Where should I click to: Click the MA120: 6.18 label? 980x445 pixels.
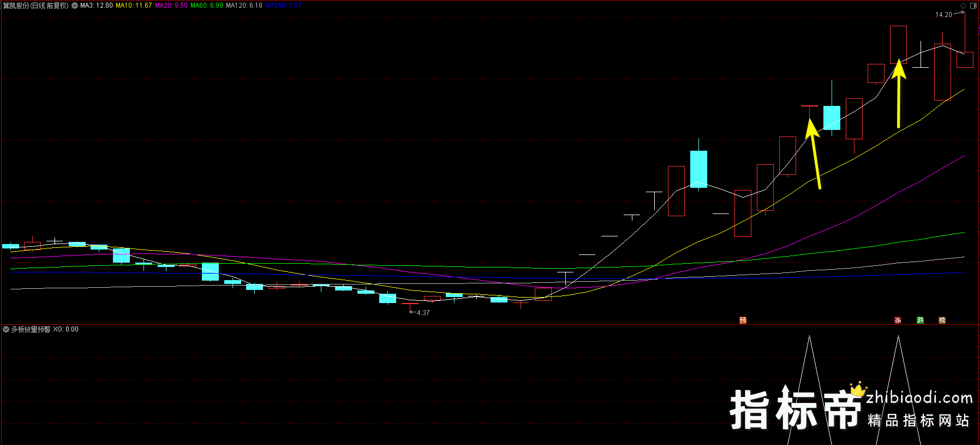(244, 5)
